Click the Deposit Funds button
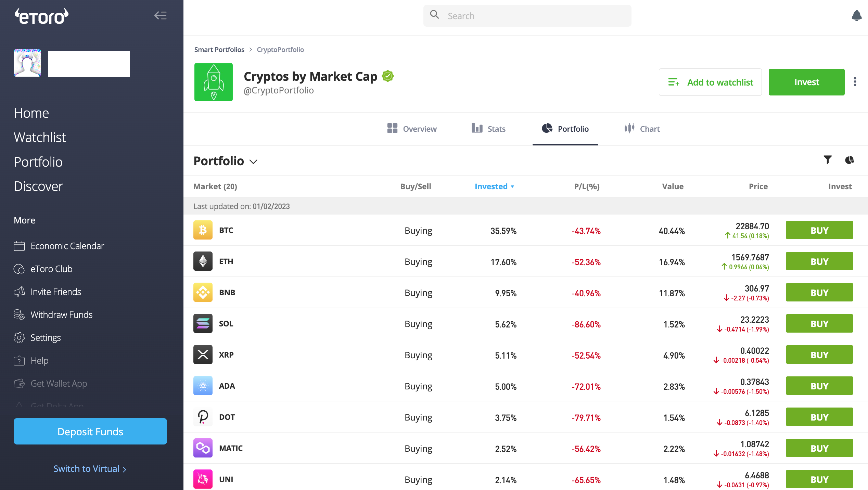This screenshot has width=868, height=490. coord(90,431)
